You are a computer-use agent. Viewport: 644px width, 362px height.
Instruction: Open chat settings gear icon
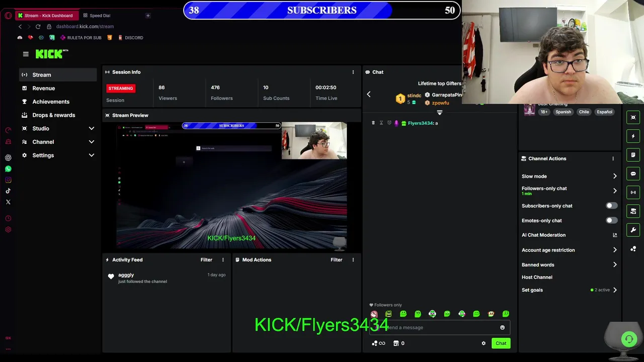coord(484,343)
